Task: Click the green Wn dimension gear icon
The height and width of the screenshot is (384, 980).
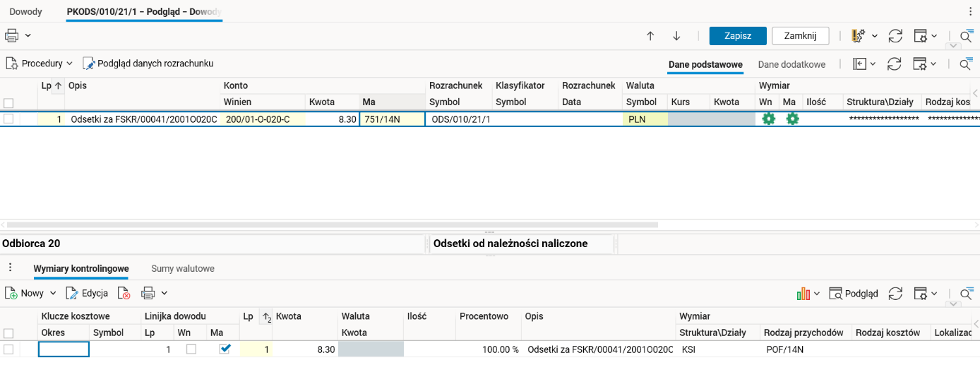Action: (768, 119)
